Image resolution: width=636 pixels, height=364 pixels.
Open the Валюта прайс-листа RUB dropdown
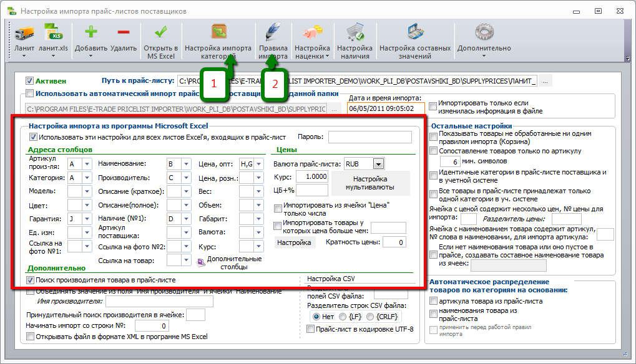pos(378,164)
